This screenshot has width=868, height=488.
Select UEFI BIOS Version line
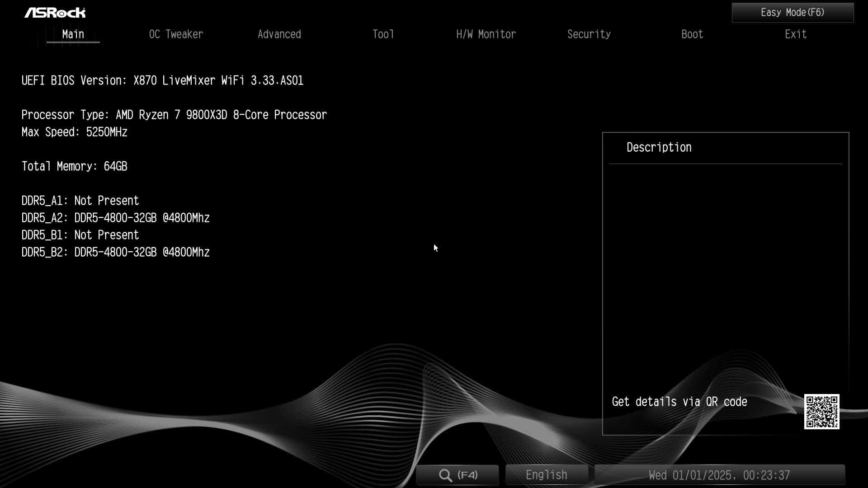(x=162, y=81)
